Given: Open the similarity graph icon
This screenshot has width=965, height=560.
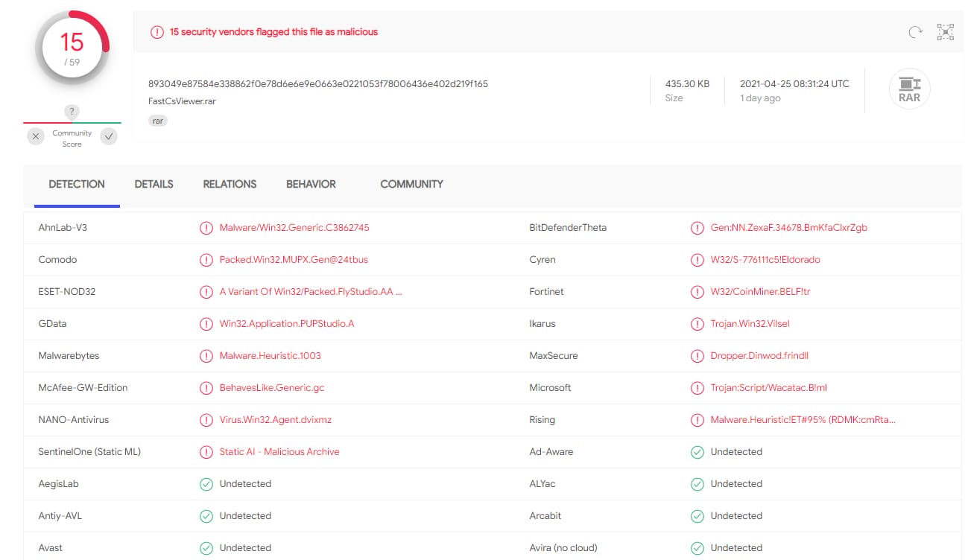Looking at the screenshot, I should [x=945, y=31].
